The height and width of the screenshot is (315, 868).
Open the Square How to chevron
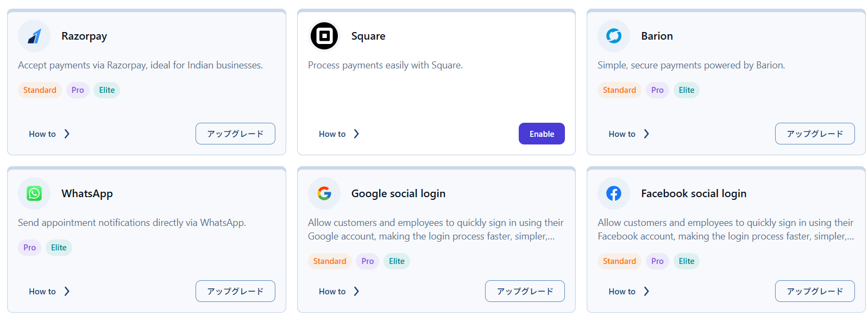tap(356, 134)
